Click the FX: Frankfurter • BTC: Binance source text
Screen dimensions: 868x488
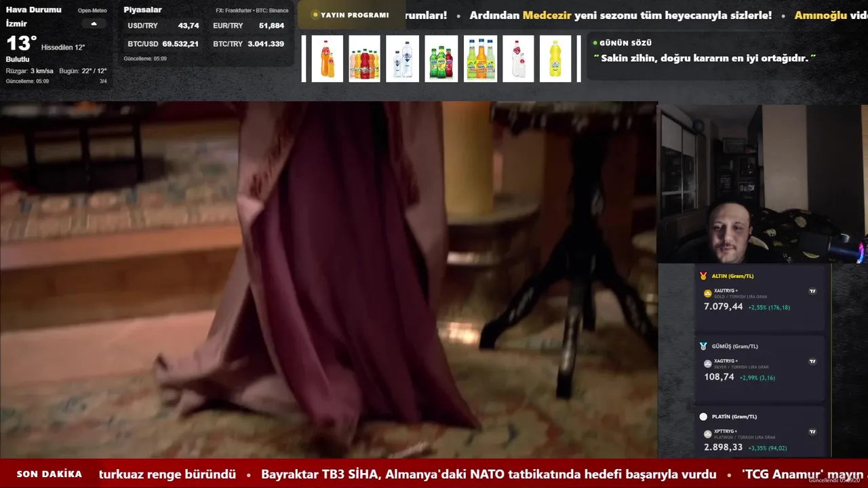(x=252, y=11)
